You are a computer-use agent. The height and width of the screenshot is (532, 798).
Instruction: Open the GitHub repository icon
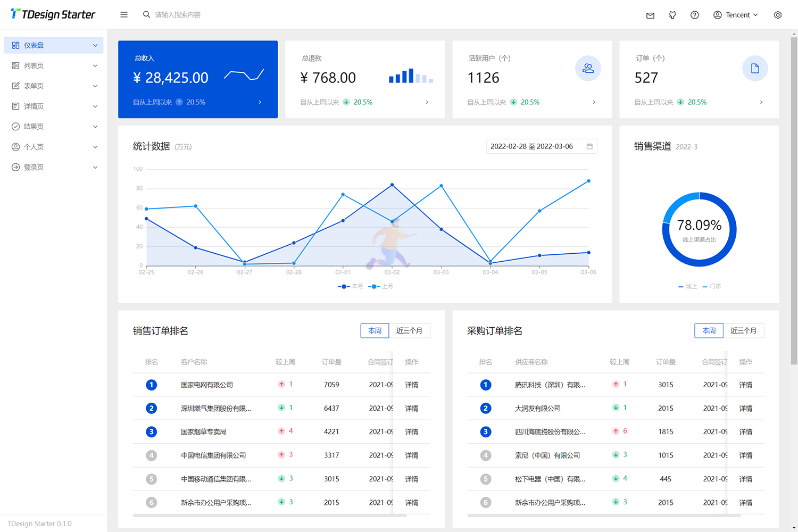(x=672, y=15)
